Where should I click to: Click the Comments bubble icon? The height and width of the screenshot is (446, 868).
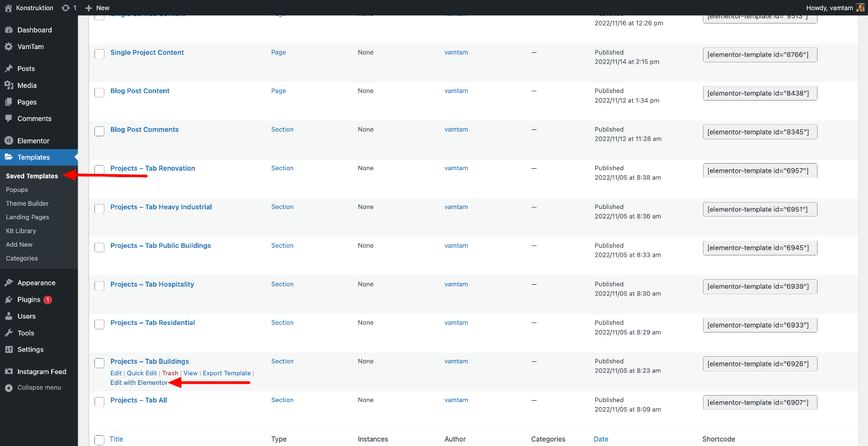pyautogui.click(x=8, y=119)
